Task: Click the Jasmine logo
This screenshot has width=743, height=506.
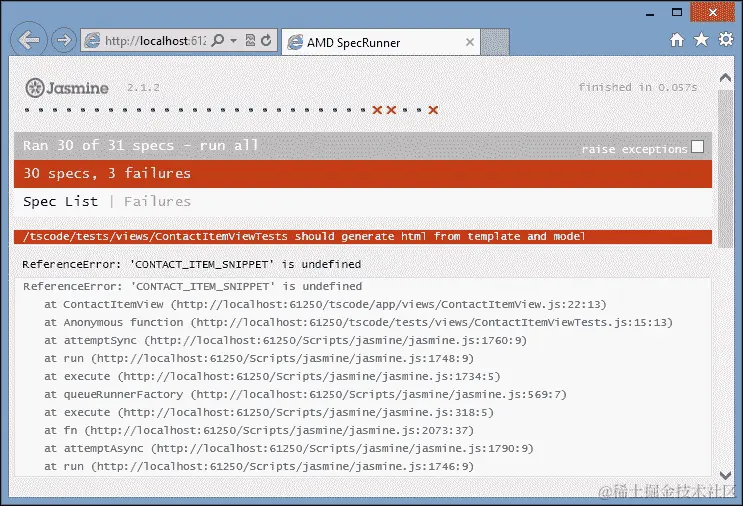Action: pos(67,88)
